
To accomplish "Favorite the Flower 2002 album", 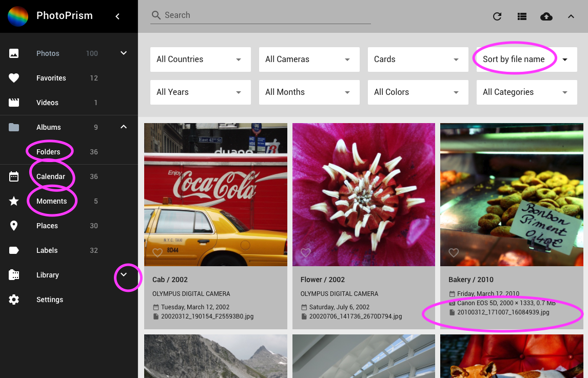I will point(306,253).
